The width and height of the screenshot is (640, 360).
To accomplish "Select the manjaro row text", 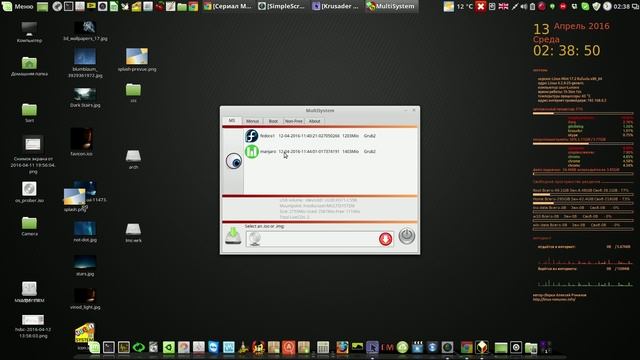I will click(x=268, y=151).
